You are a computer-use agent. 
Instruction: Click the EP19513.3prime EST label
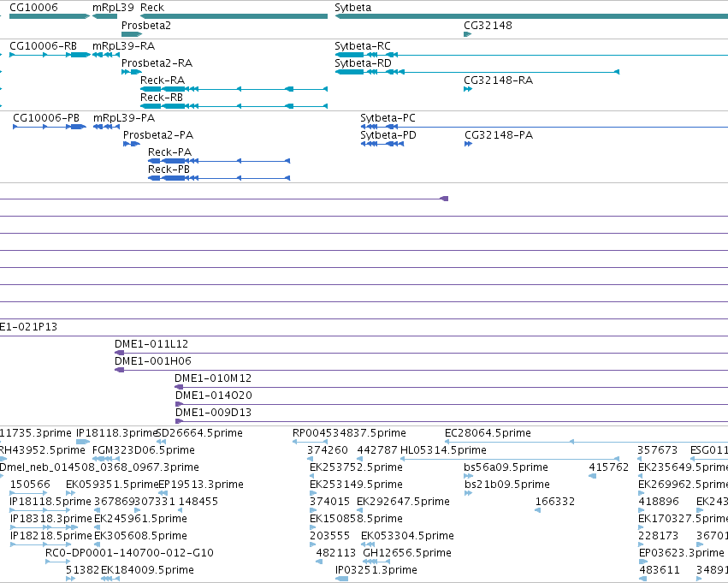(201, 484)
